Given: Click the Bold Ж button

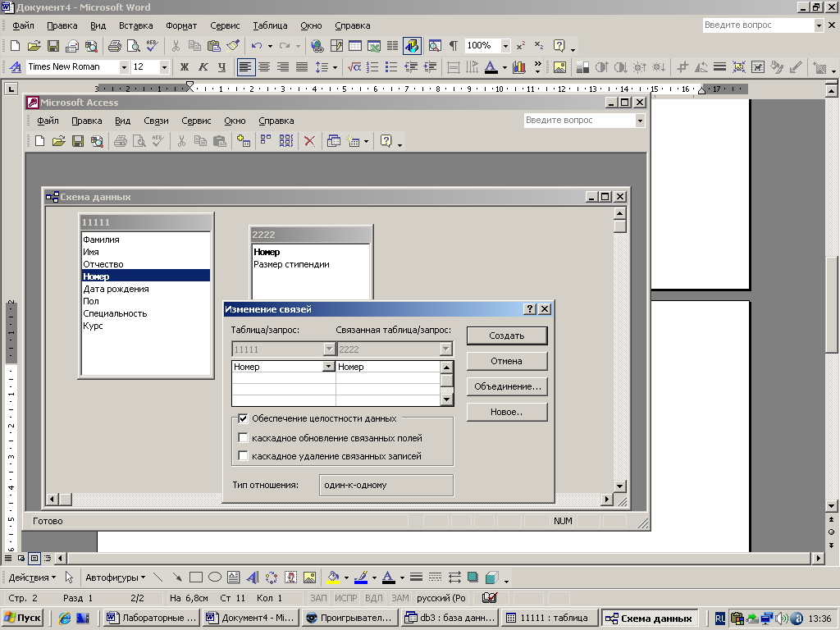Looking at the screenshot, I should (x=185, y=67).
